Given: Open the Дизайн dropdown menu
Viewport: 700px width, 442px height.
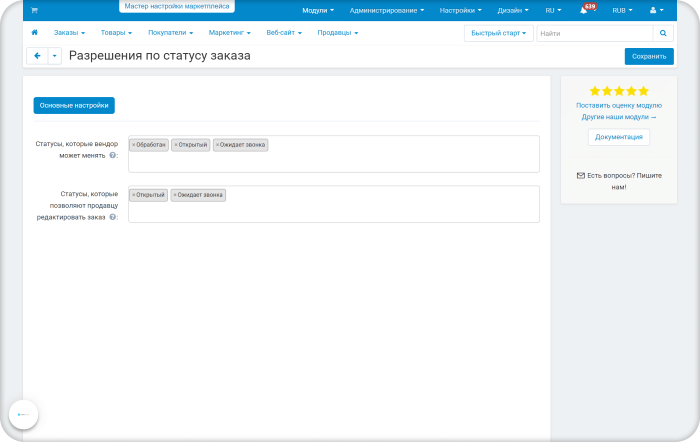Looking at the screenshot, I should (513, 10).
